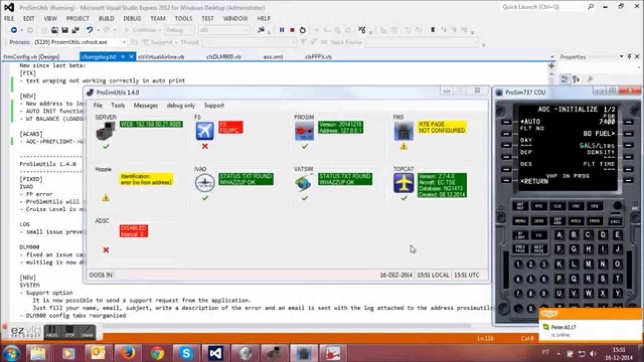Image resolution: width=644 pixels, height=362 pixels.
Task: Click the TOPCAT yellow airplane icon
Action: point(404,183)
